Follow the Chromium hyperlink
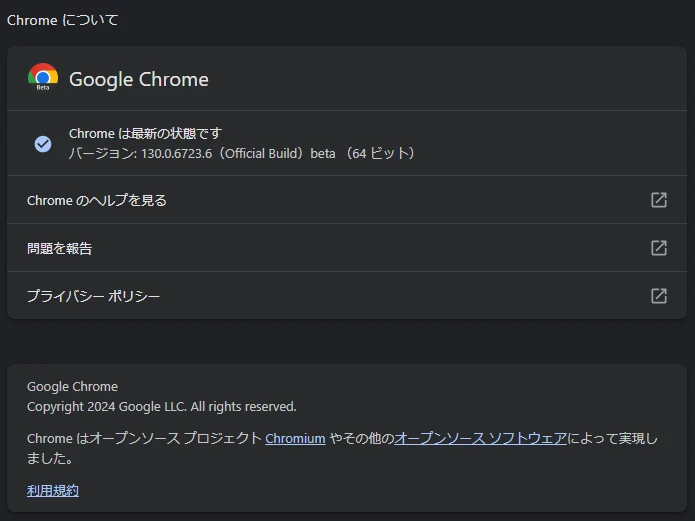 (295, 438)
